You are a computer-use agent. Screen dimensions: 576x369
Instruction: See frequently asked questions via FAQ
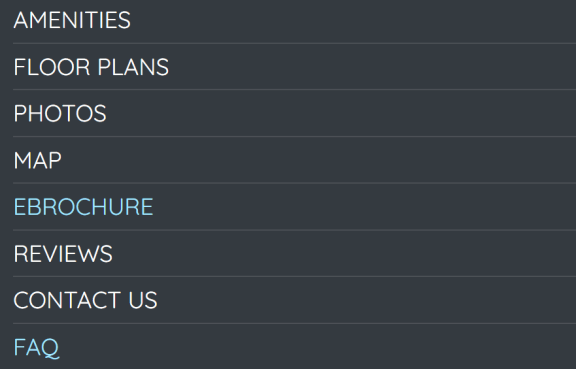point(36,347)
